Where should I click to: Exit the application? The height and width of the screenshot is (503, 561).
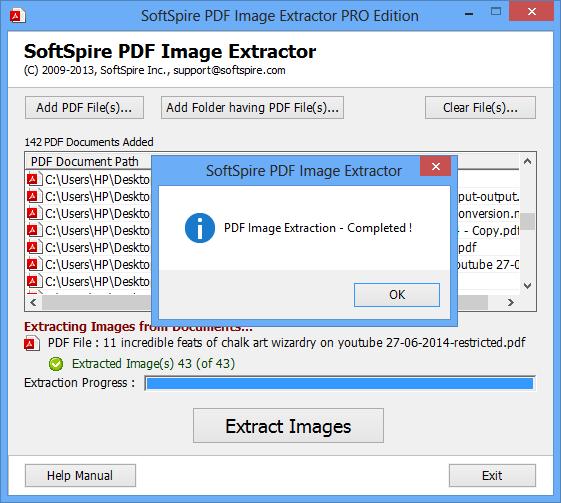(492, 475)
